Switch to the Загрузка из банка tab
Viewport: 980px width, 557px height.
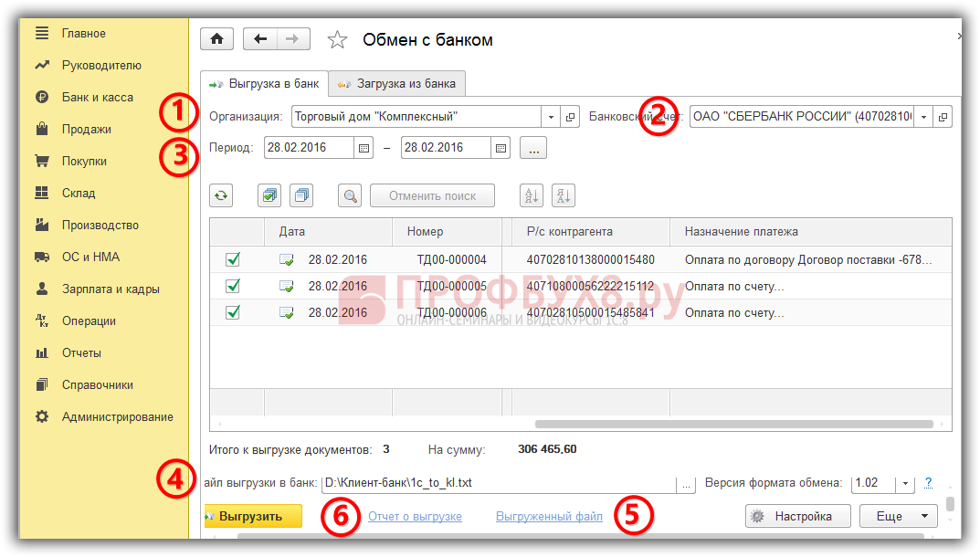point(397,84)
